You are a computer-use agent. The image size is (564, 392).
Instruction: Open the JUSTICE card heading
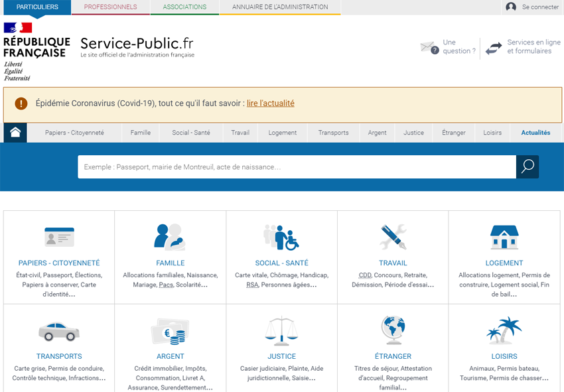[x=281, y=356]
